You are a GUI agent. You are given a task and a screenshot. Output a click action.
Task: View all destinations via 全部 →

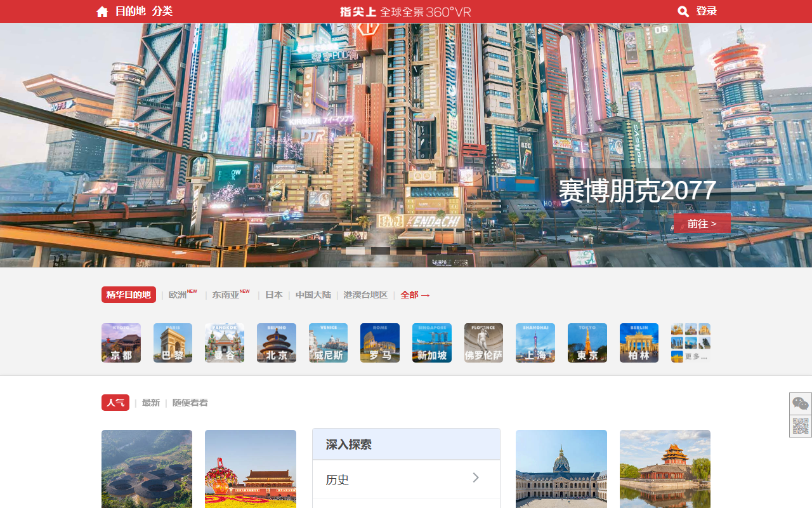coord(416,295)
